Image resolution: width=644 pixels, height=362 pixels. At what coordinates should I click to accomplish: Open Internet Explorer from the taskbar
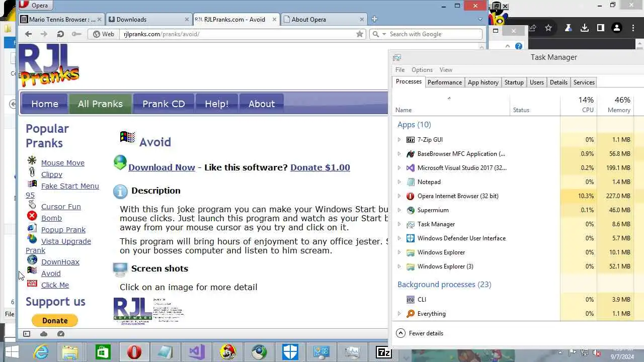(40, 352)
